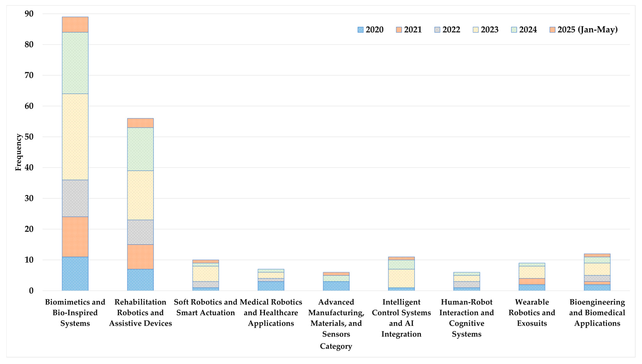Click the Soft Robotics and Smart Actuation bar
Image resolution: width=642 pixels, height=364 pixels.
coord(206,275)
